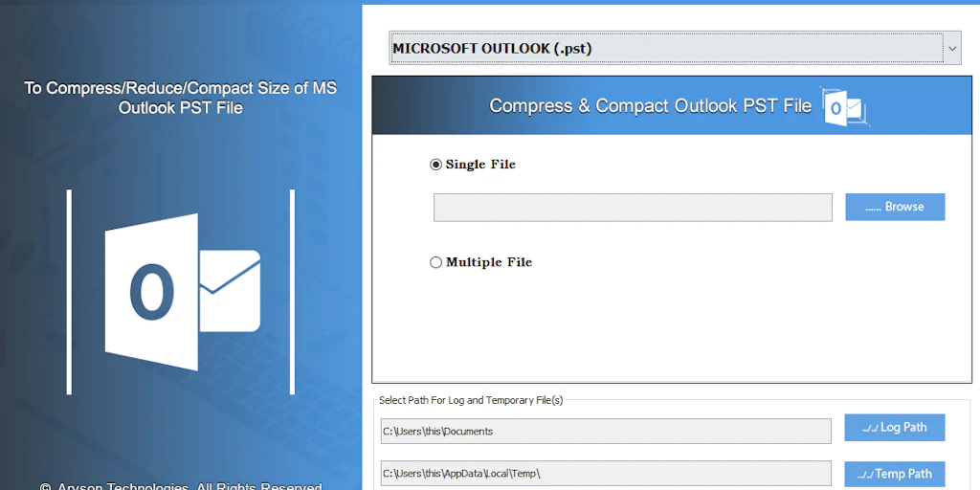Image resolution: width=980 pixels, height=490 pixels.
Task: Open the MICROSOFT OUTLOOK (.pst) dropdown arrow
Action: (952, 48)
